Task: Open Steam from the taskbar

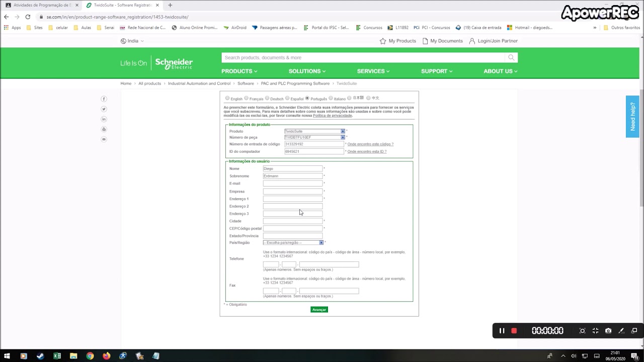Action: point(40,356)
